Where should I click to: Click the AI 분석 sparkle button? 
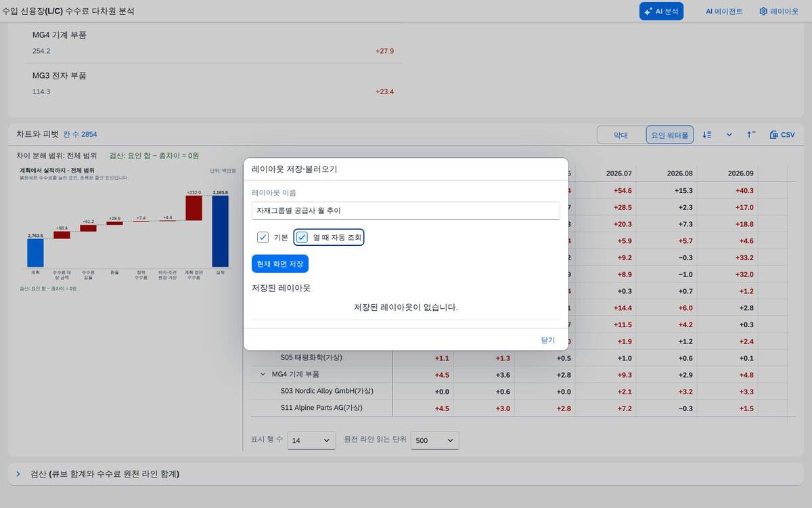click(661, 12)
